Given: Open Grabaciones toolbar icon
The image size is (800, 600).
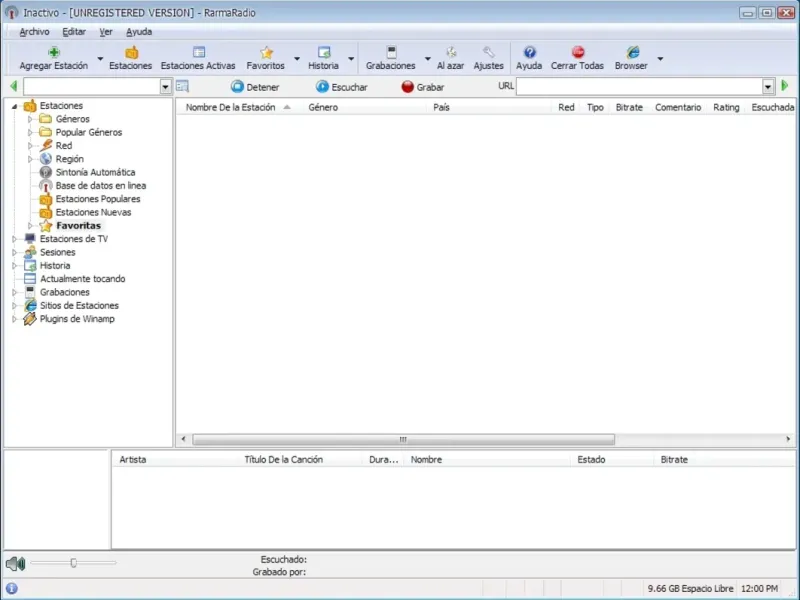Looking at the screenshot, I should click(391, 52).
